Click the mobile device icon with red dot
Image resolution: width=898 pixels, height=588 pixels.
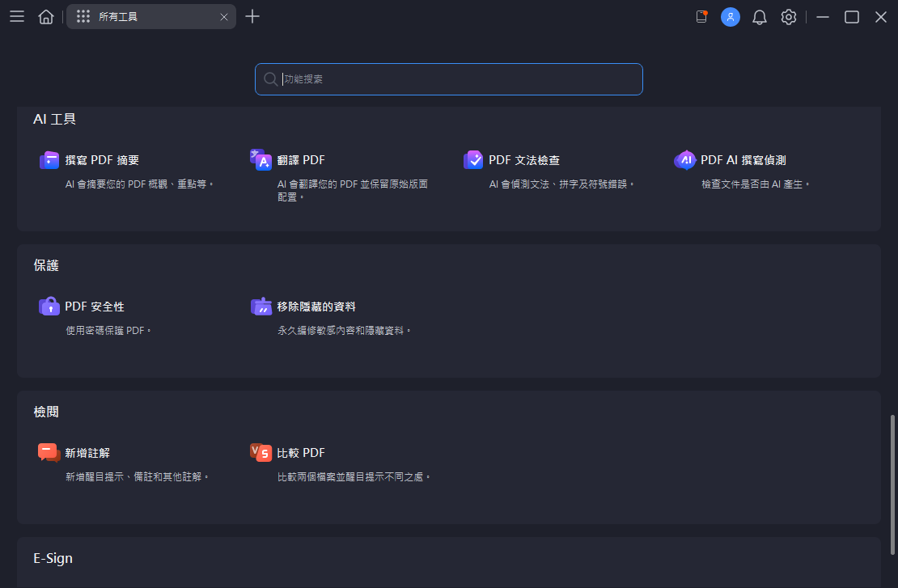point(701,17)
